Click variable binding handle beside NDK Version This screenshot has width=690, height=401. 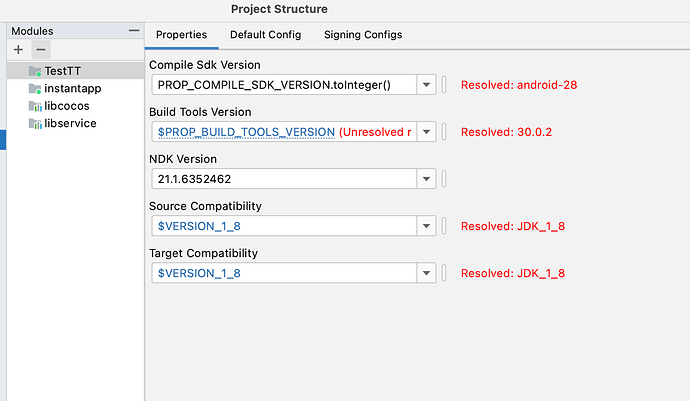coord(445,179)
